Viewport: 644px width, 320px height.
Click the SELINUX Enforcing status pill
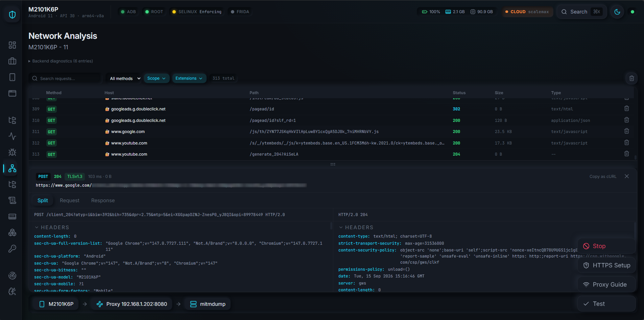[x=197, y=12]
